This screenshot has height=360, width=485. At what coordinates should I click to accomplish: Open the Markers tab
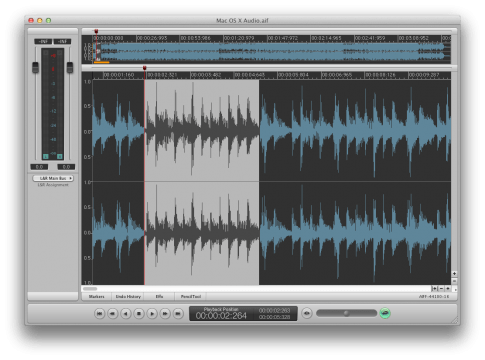tap(96, 296)
